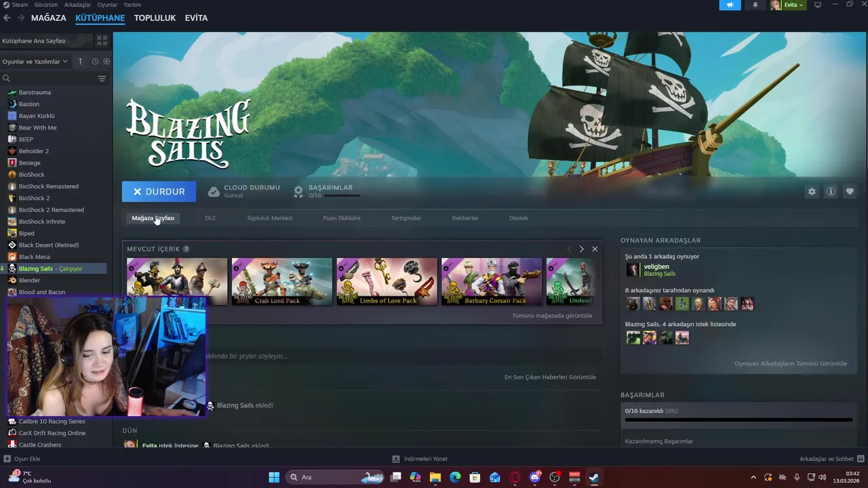Image resolution: width=868 pixels, height=488 pixels.
Task: Open the Cloud Durumu status icon
Action: (x=214, y=192)
